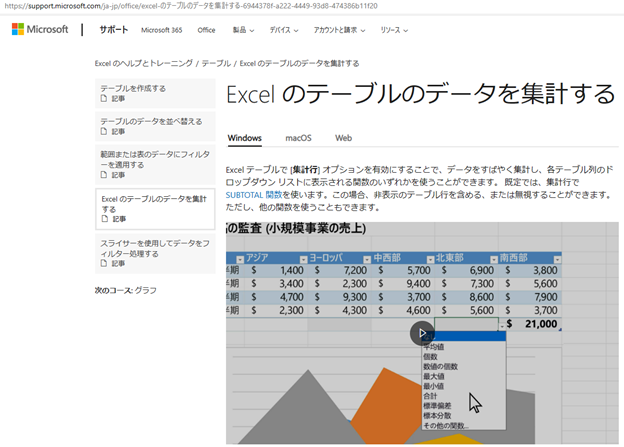Viewport: 624px width, 447px height.
Task: Click the Excel のヘルプとトレーニング breadcrumb
Action: (143, 63)
